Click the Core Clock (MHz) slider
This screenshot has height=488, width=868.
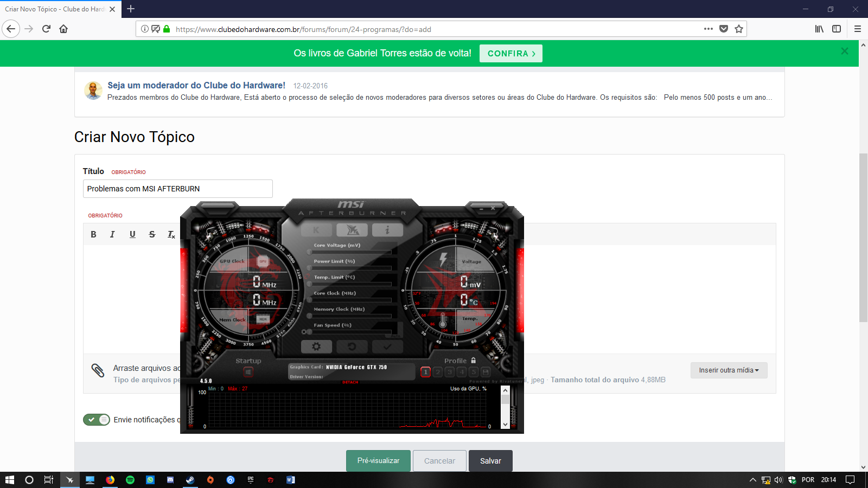tap(349, 300)
